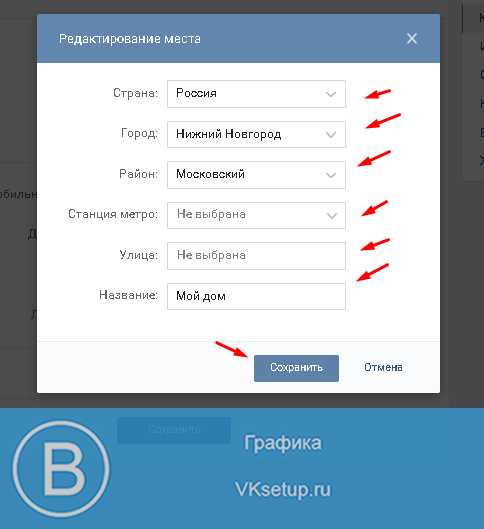Click the circular VK logo icon
This screenshot has height=529, width=484.
coord(61,469)
